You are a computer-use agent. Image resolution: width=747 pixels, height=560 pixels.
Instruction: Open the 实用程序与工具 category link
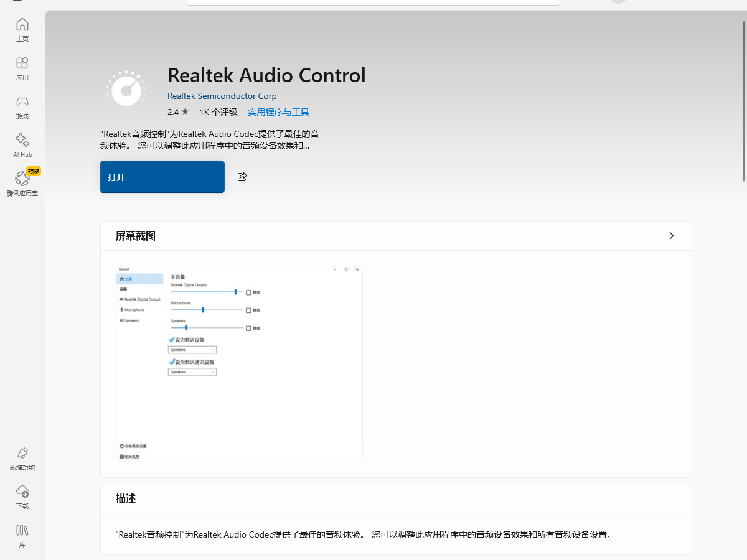tap(278, 112)
